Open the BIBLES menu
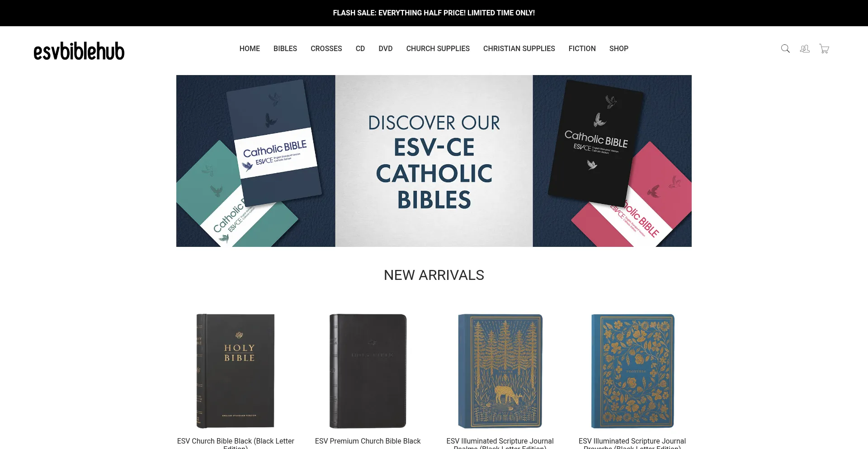Screen dimensions: 868x449 (x=285, y=48)
